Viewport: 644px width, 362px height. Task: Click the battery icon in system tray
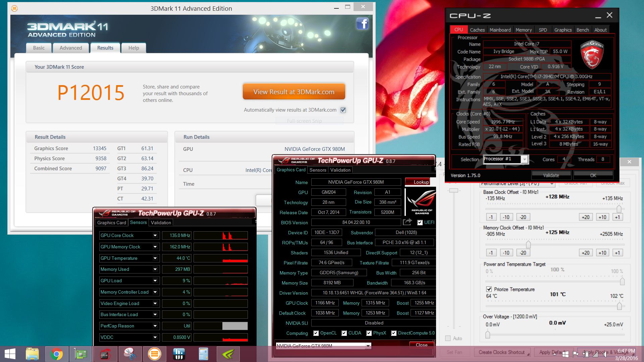click(x=586, y=354)
